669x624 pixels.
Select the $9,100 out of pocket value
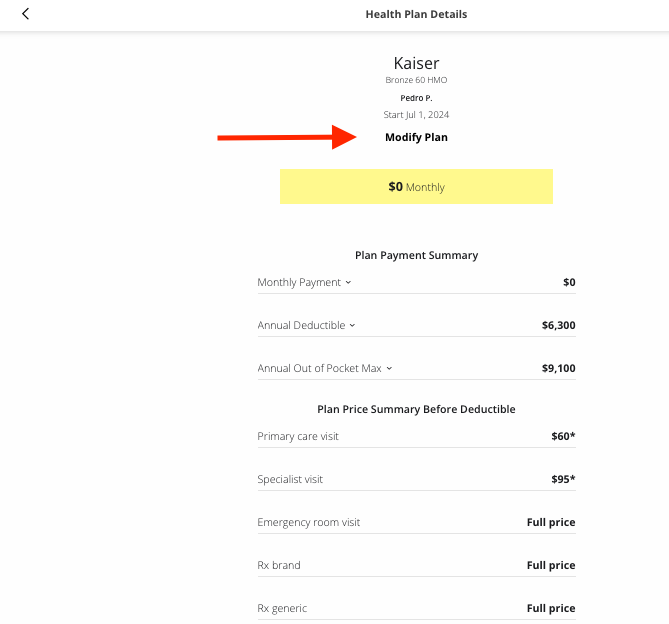tap(558, 369)
